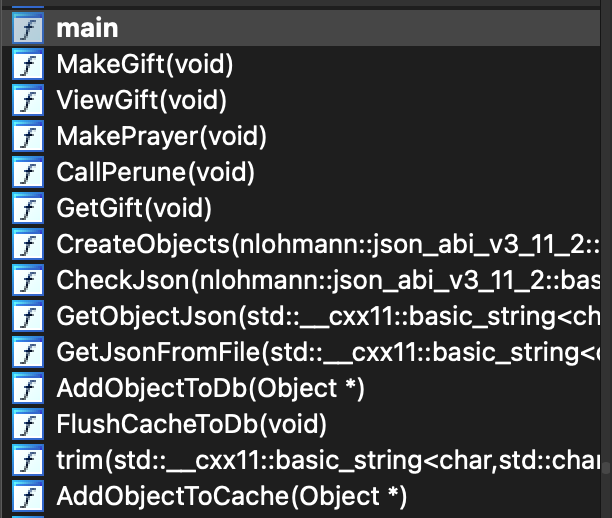Open the CallPerune(void) function
The height and width of the screenshot is (518, 612).
[x=301, y=172]
